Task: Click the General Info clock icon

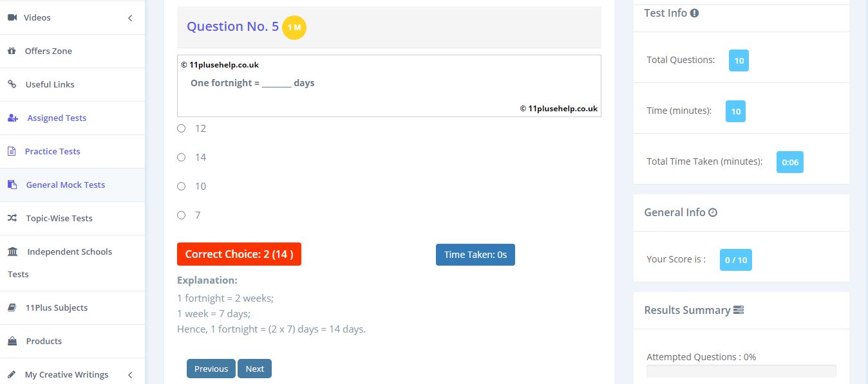Action: coord(713,212)
